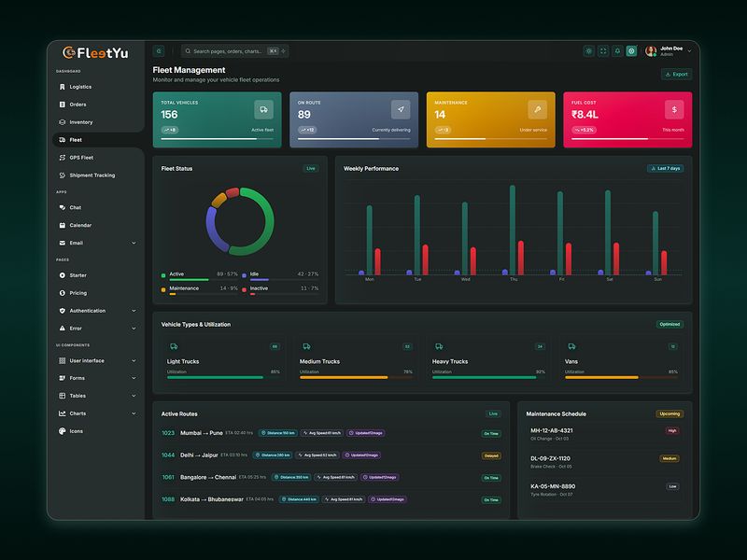Click wrench icon on Maintenance card

point(538,109)
